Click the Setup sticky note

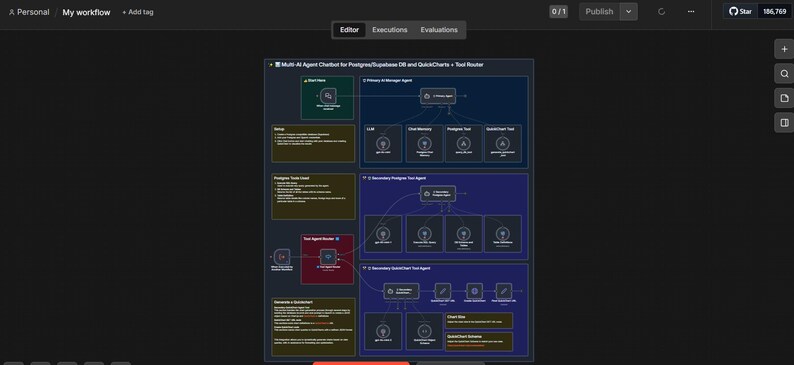click(313, 144)
